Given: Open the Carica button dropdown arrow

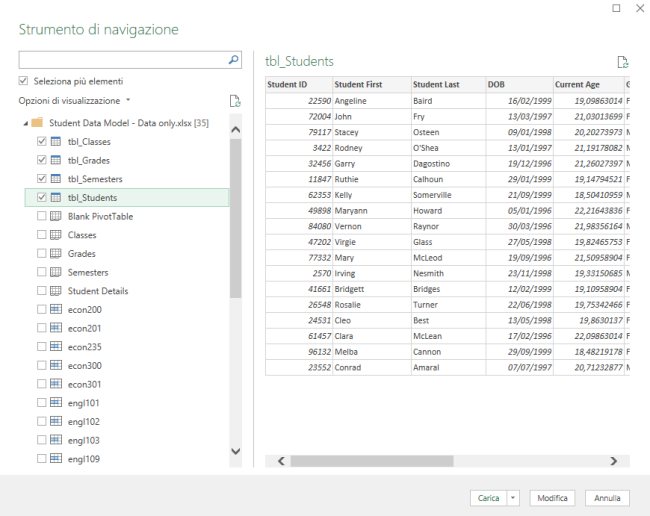Looking at the screenshot, I should [x=514, y=497].
